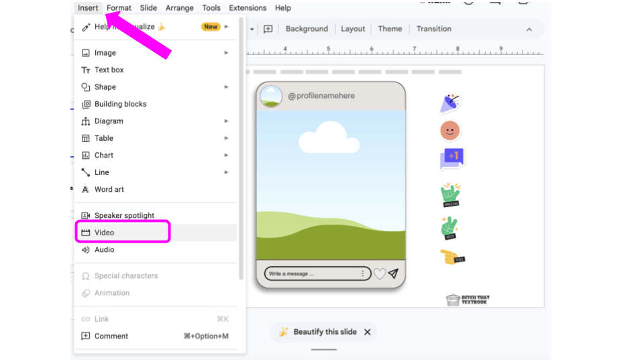Click the Write a message field
The height and width of the screenshot is (362, 644).
(x=317, y=274)
